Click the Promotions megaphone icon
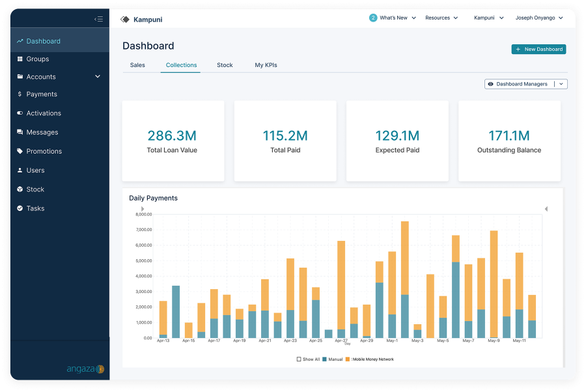The height and width of the screenshot is (392, 586). pyautogui.click(x=20, y=151)
